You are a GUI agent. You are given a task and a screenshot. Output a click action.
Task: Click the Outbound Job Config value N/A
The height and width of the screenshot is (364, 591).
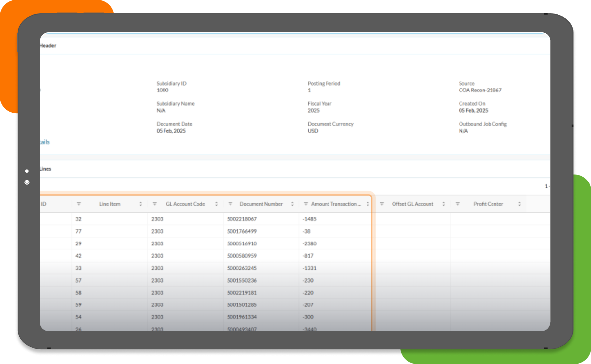(x=463, y=131)
